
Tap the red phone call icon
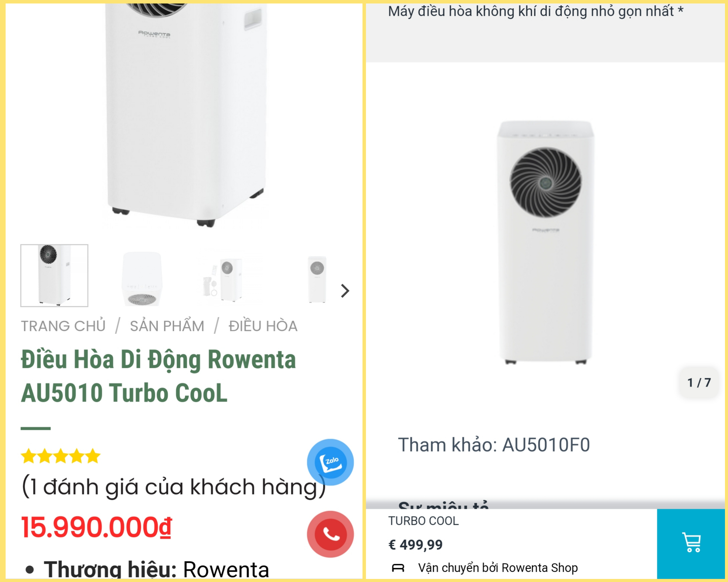330,534
